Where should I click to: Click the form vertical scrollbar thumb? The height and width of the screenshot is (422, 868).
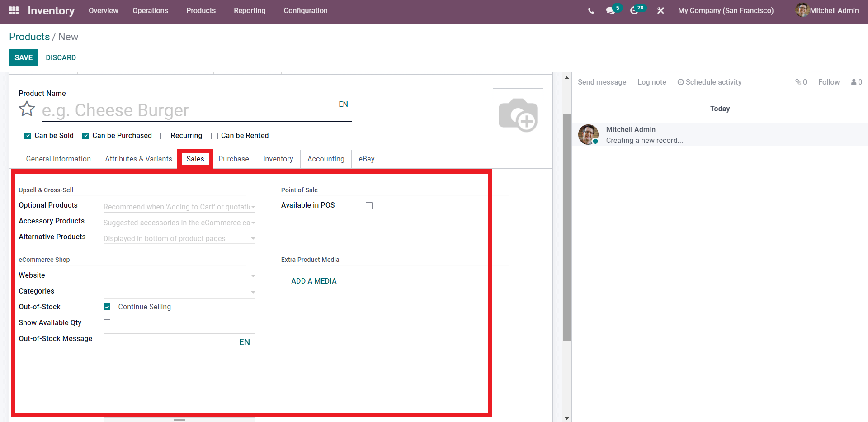tap(566, 227)
